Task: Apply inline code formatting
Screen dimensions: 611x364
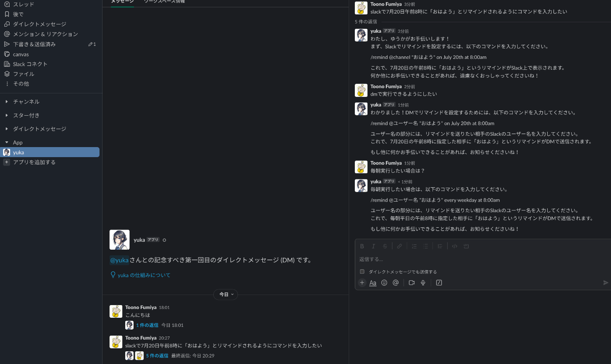Action: (x=455, y=246)
